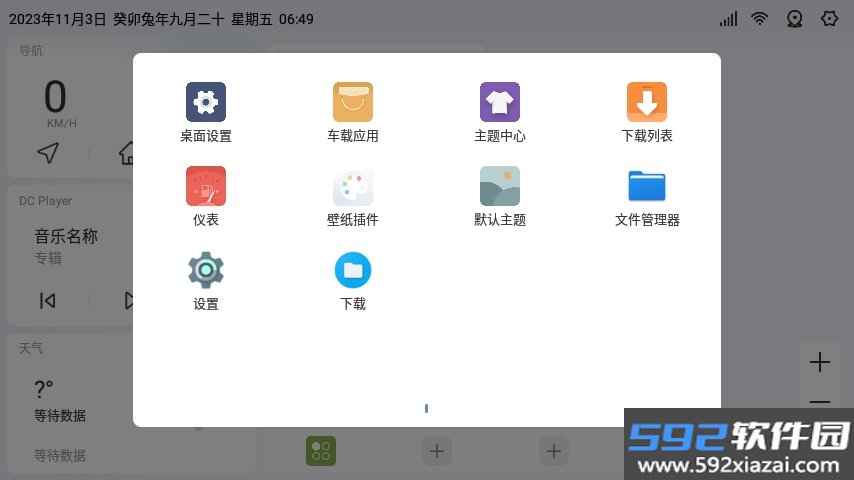This screenshot has width=854, height=480.
Task: Play music in DC Player card
Action: coord(129,301)
